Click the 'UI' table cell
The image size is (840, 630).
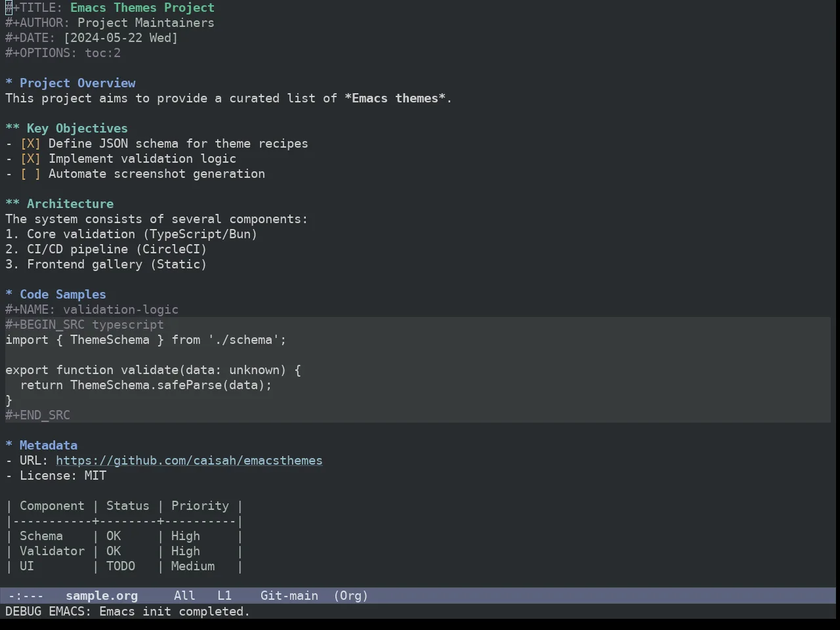(x=27, y=566)
